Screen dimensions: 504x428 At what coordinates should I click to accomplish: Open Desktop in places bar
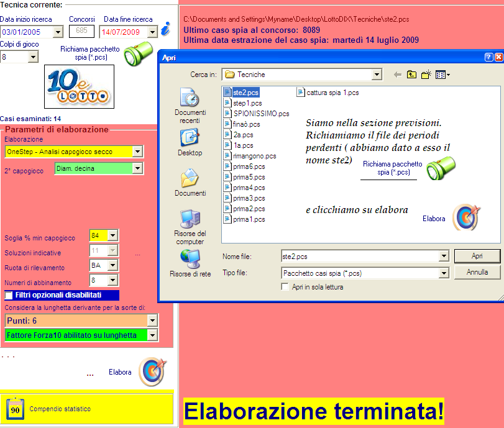[x=190, y=142]
